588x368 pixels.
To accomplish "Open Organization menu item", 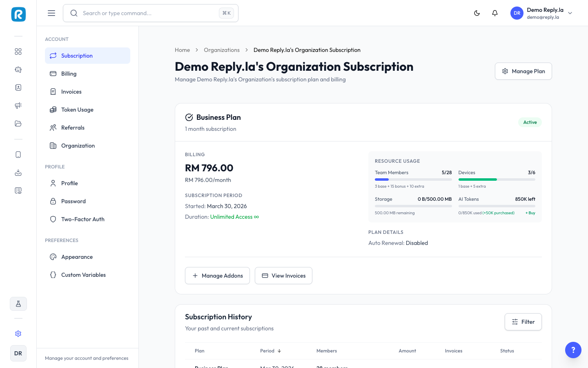I will tap(87, 146).
